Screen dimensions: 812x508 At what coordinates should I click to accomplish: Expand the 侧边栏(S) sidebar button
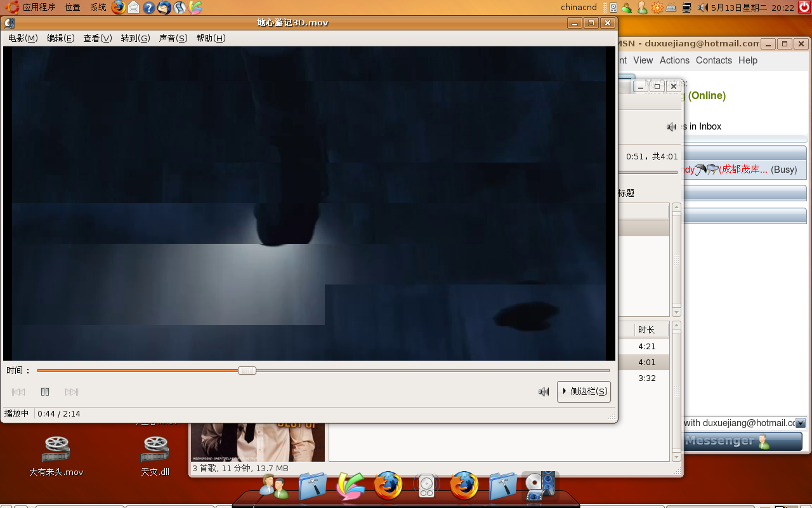pyautogui.click(x=584, y=391)
